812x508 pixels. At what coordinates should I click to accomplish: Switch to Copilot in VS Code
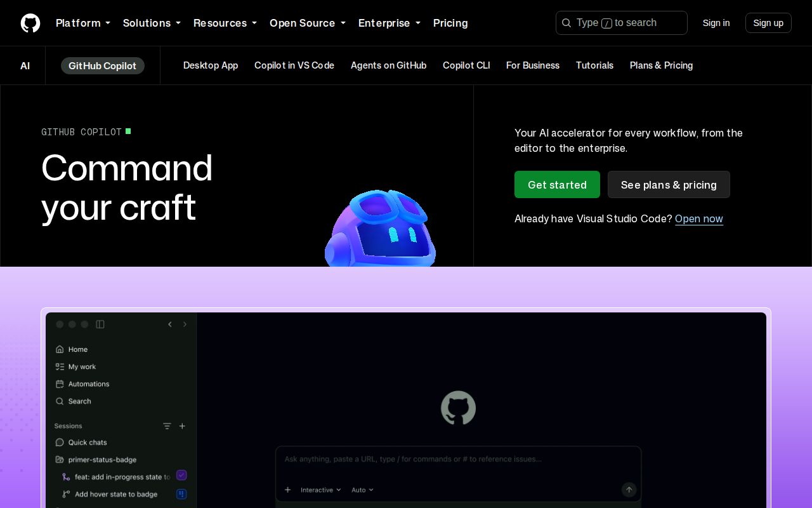[294, 65]
